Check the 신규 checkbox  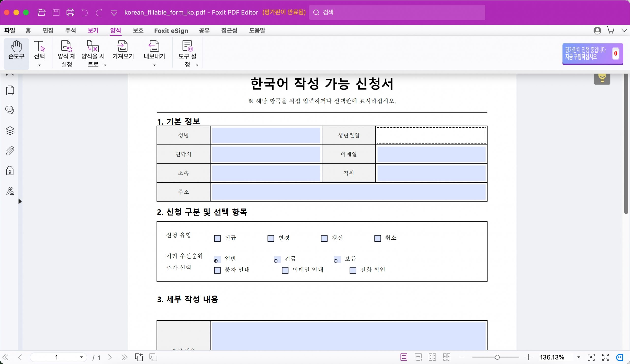[218, 238]
